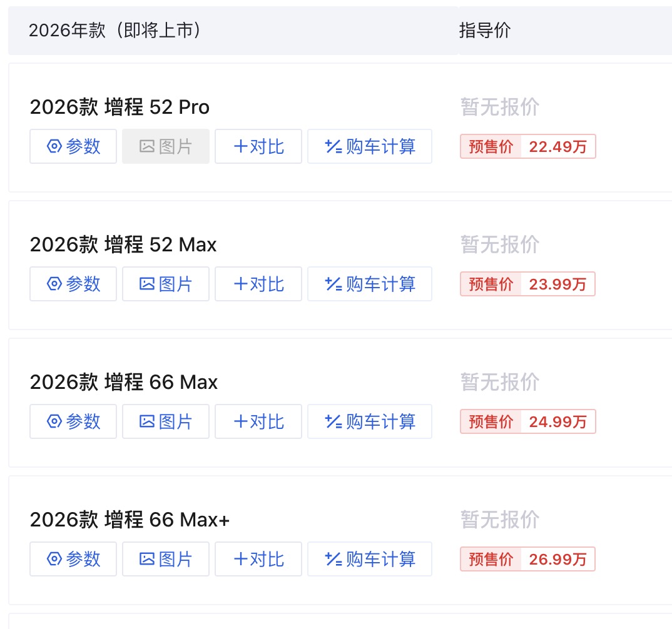
Task: View 参数 for 增程 66 Max+
Action: (x=73, y=559)
